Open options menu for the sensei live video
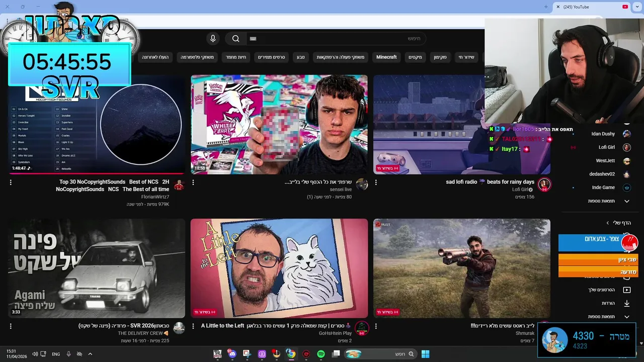Viewport: 644px width, 362px height. [x=193, y=183]
